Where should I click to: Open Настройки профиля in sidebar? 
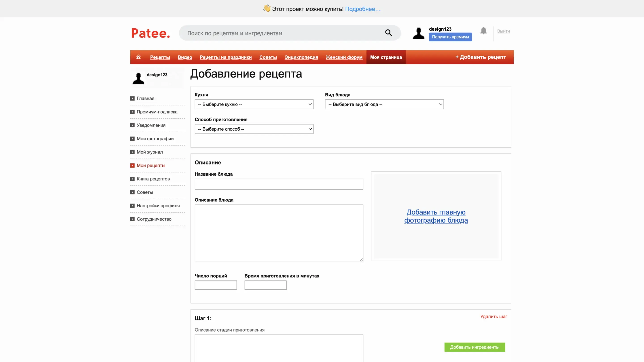coord(158,206)
